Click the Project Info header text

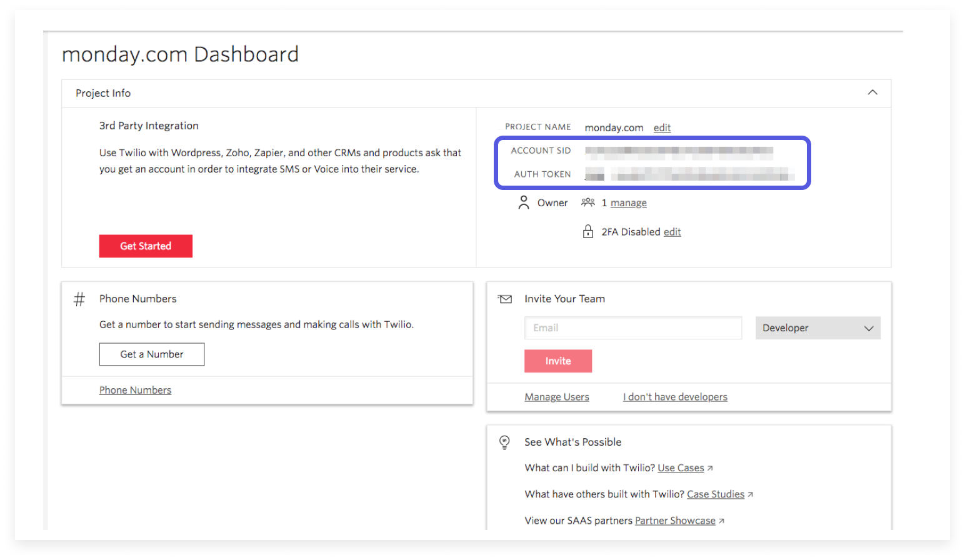click(103, 93)
